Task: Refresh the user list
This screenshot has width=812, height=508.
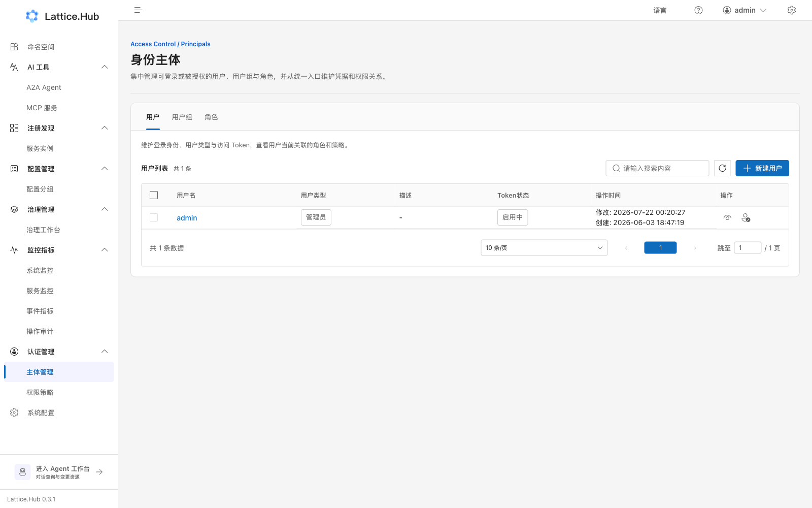Action: 723,168
